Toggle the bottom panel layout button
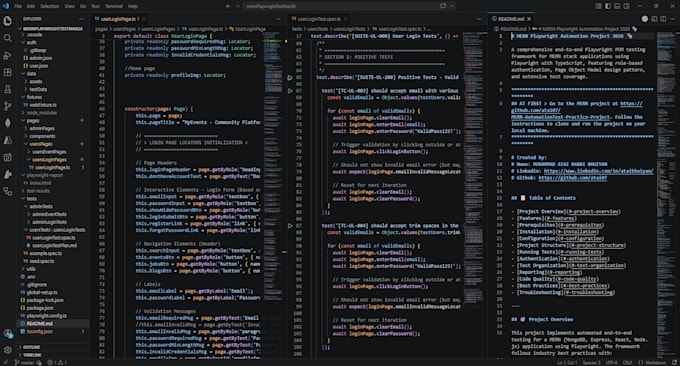 pyautogui.click(x=617, y=6)
